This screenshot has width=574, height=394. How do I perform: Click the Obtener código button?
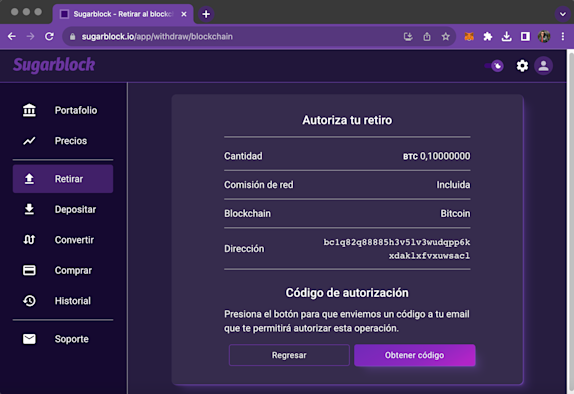[x=414, y=355]
